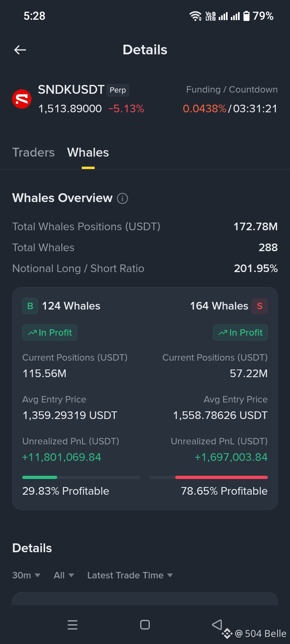Tap the Wi-Fi status icon

196,16
